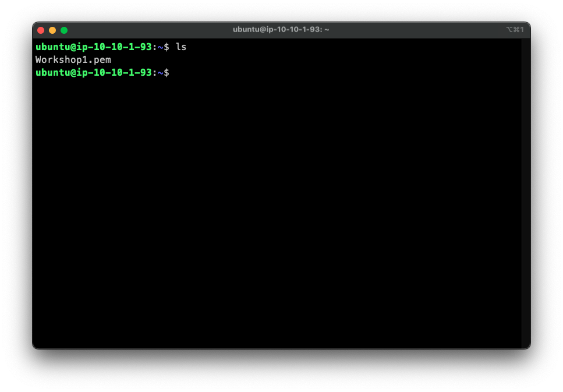The width and height of the screenshot is (563, 392).
Task: Select the ls command text
Action: pos(182,47)
